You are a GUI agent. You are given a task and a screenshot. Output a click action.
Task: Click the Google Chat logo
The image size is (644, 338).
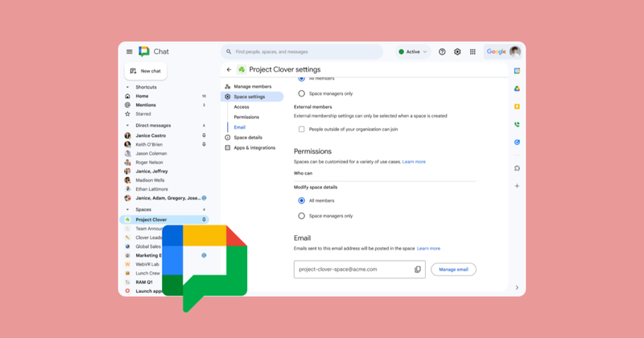pyautogui.click(x=144, y=52)
